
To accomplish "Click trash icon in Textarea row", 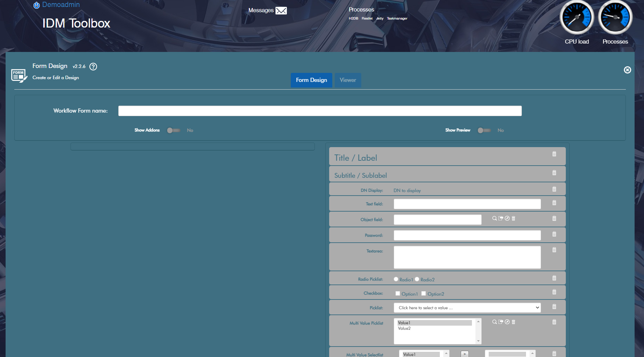I will coord(554,250).
